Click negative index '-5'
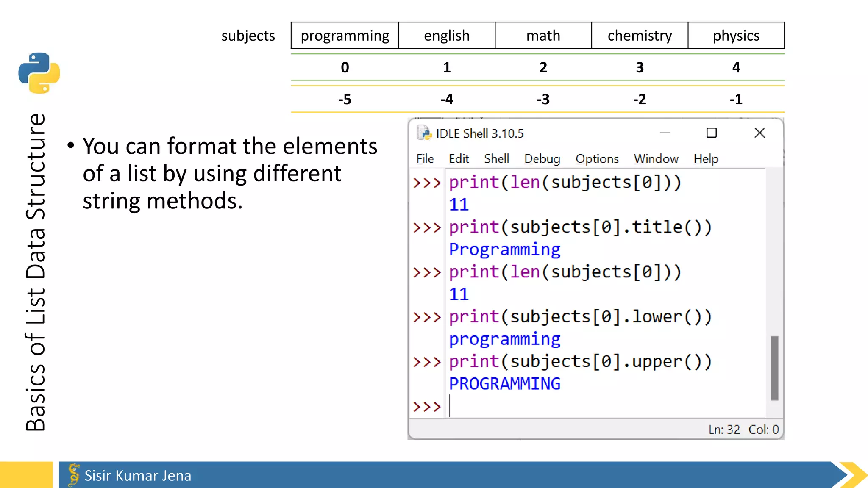The image size is (868, 488). (x=345, y=99)
